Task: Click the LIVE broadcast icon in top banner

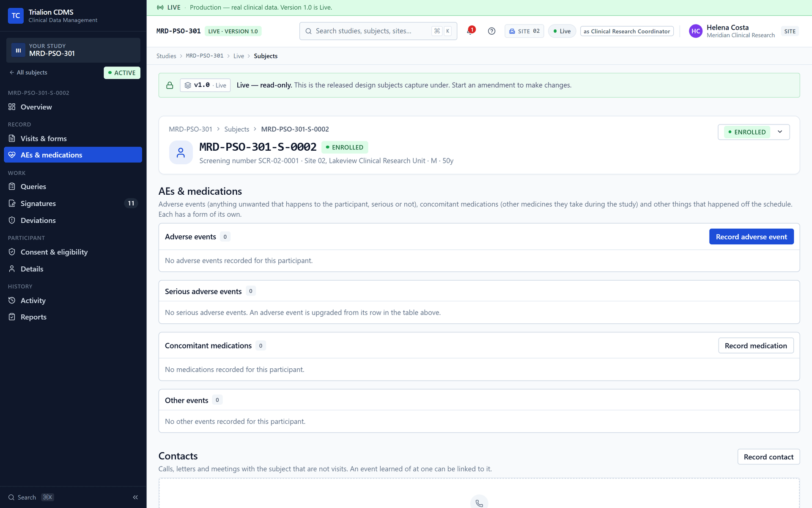Action: [x=160, y=7]
